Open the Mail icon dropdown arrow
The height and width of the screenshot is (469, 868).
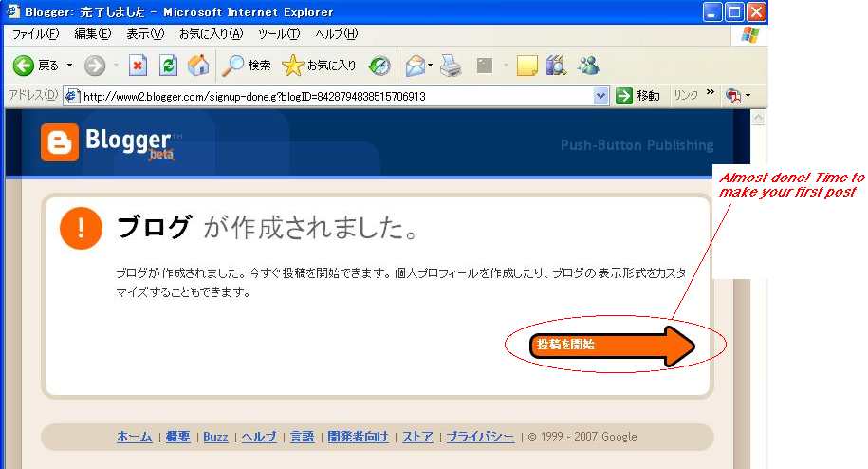click(x=430, y=66)
